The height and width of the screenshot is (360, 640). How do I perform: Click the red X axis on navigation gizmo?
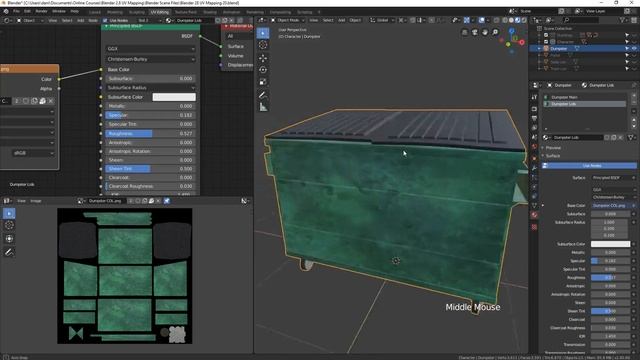pyautogui.click(x=521, y=42)
